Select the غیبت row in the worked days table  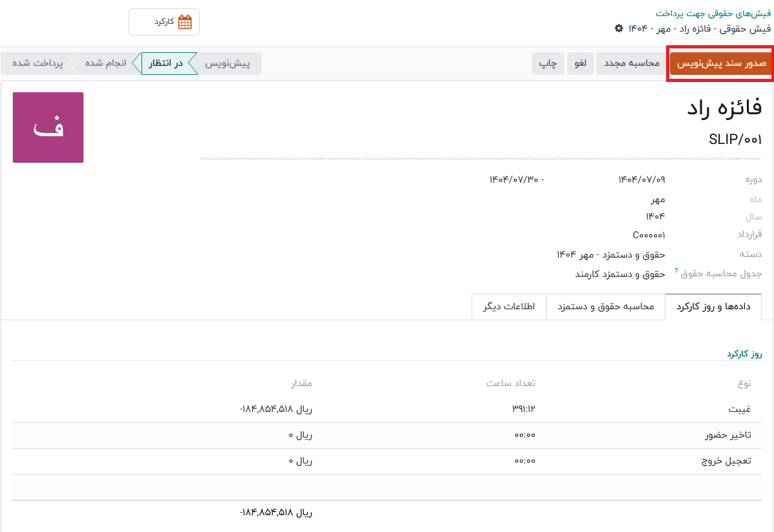point(739,409)
